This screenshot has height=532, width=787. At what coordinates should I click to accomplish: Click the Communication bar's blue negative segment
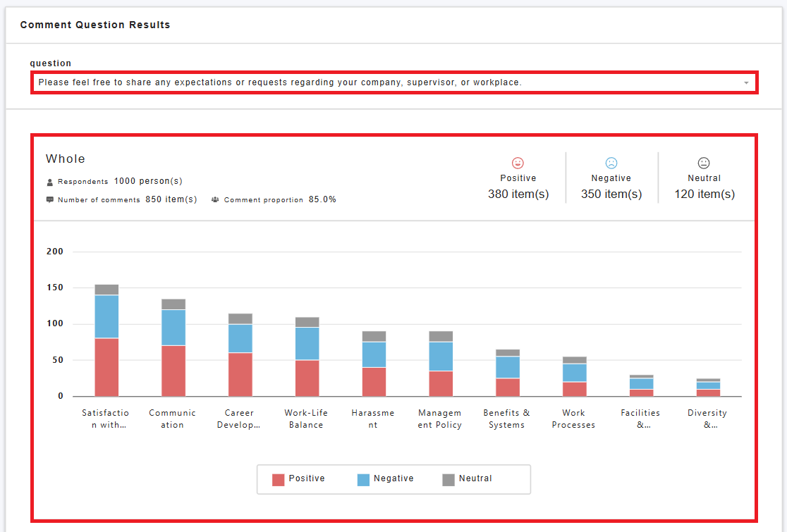click(173, 328)
